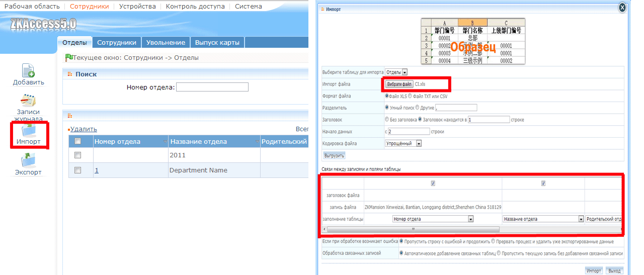Click the sample spreadsheet Образец image
Screen dimensions: 644x275
473,41
